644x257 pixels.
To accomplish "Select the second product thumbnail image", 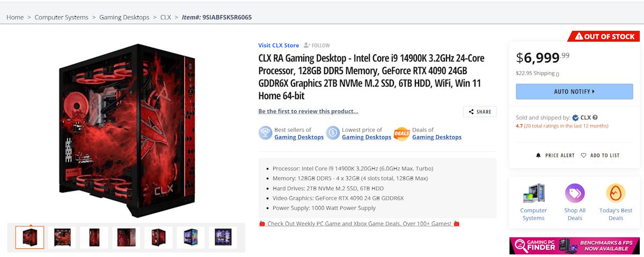I will pyautogui.click(x=62, y=237).
